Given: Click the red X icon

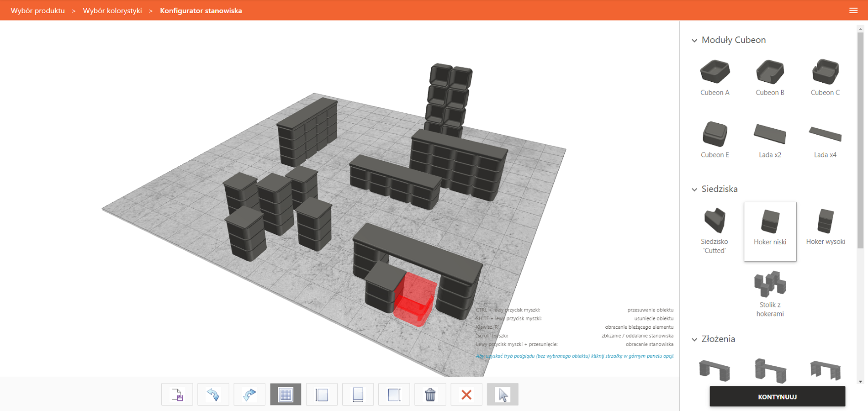Looking at the screenshot, I should (466, 394).
